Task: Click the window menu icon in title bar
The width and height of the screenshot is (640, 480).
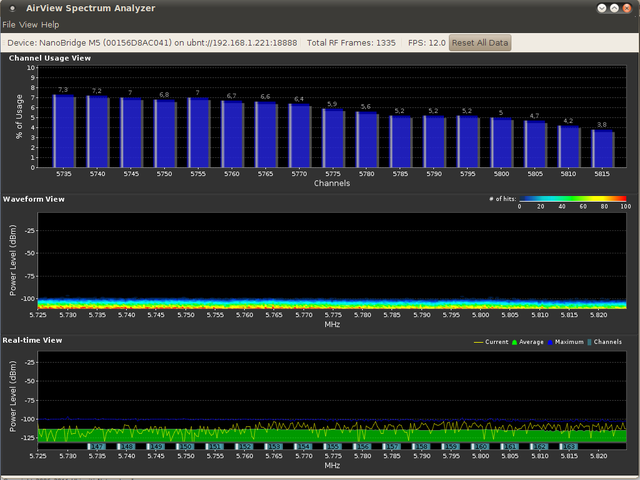Action: coord(13,8)
